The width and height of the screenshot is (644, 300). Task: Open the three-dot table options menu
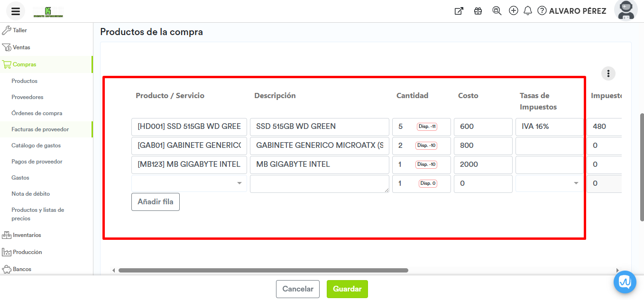[608, 73]
